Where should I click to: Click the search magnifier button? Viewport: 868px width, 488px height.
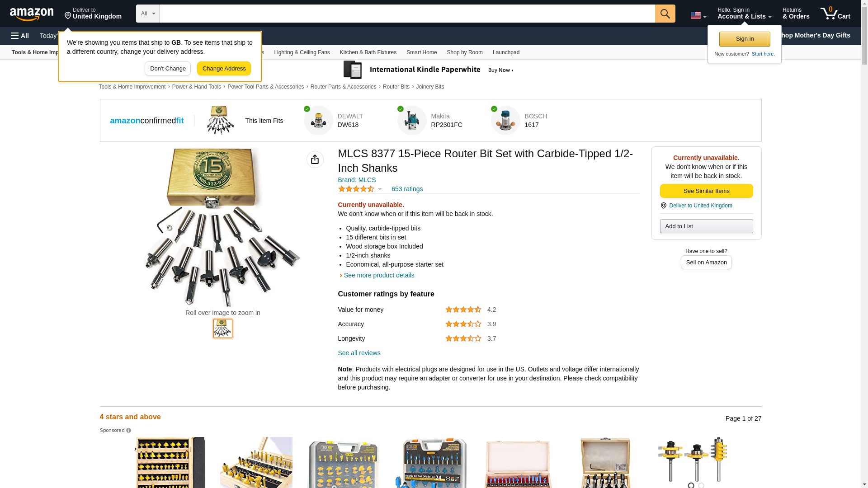(665, 14)
